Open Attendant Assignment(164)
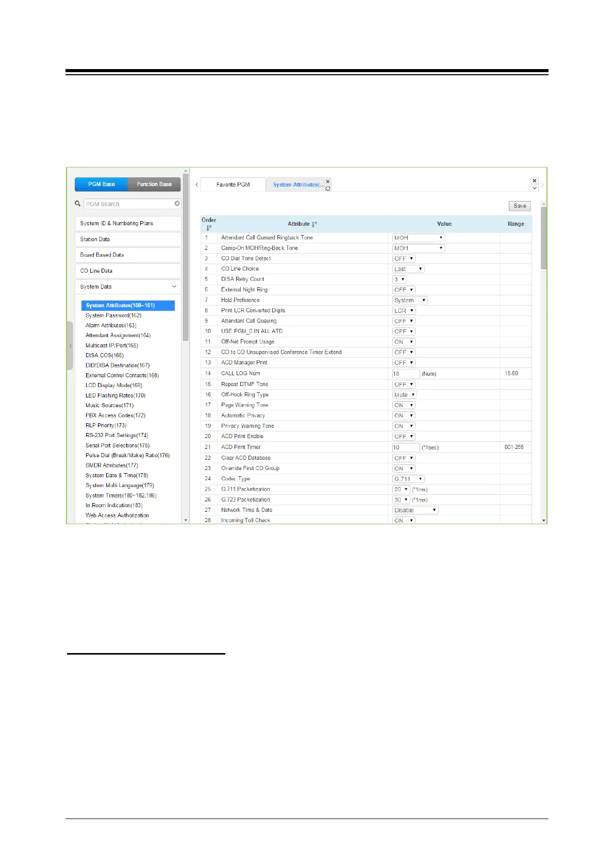This screenshot has width=614, height=868. tap(118, 335)
